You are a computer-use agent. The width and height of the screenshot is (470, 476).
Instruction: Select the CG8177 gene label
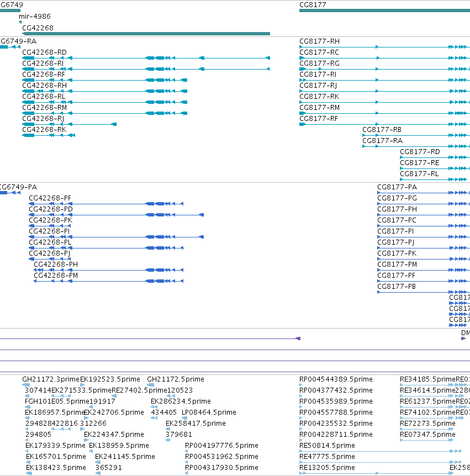(313, 5)
